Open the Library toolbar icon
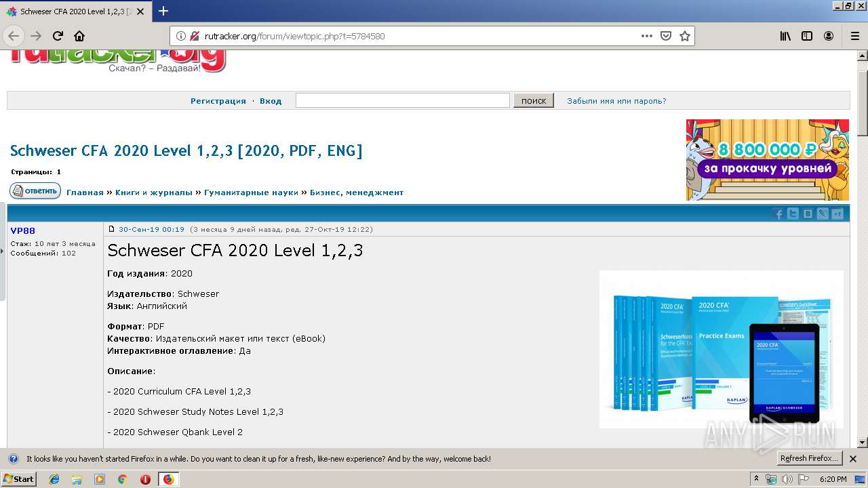This screenshot has width=868, height=488. click(785, 36)
